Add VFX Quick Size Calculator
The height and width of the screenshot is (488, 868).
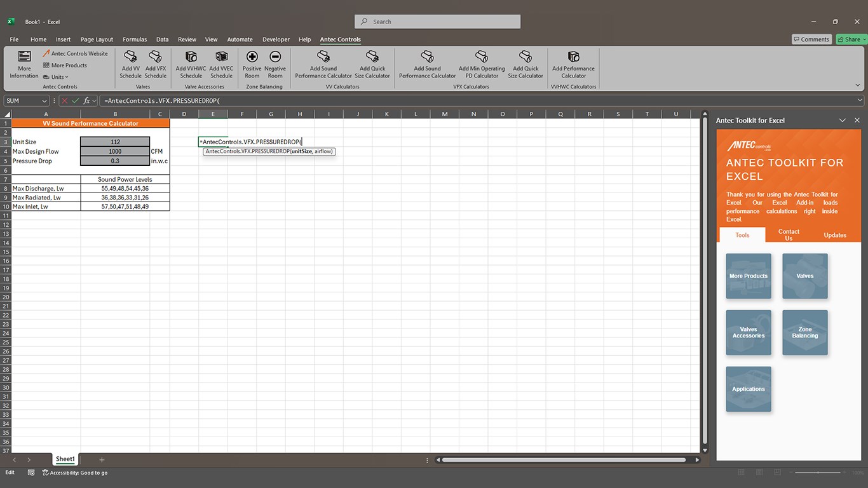(x=526, y=64)
